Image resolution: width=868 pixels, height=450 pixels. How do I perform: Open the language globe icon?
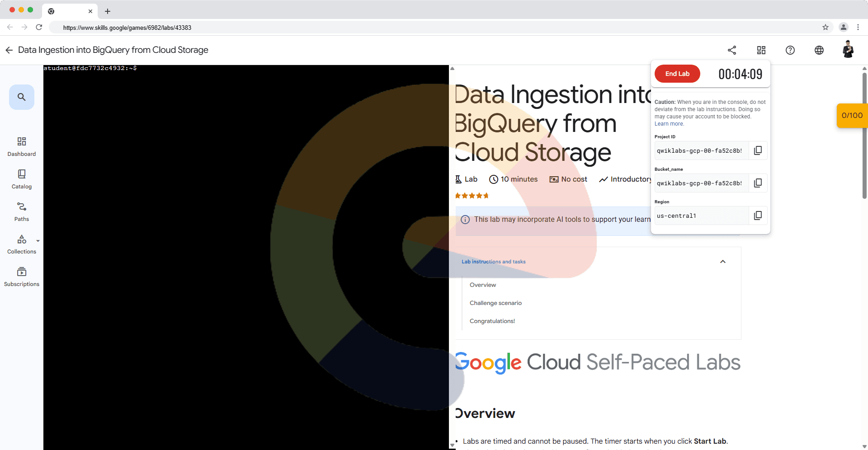[x=819, y=50]
